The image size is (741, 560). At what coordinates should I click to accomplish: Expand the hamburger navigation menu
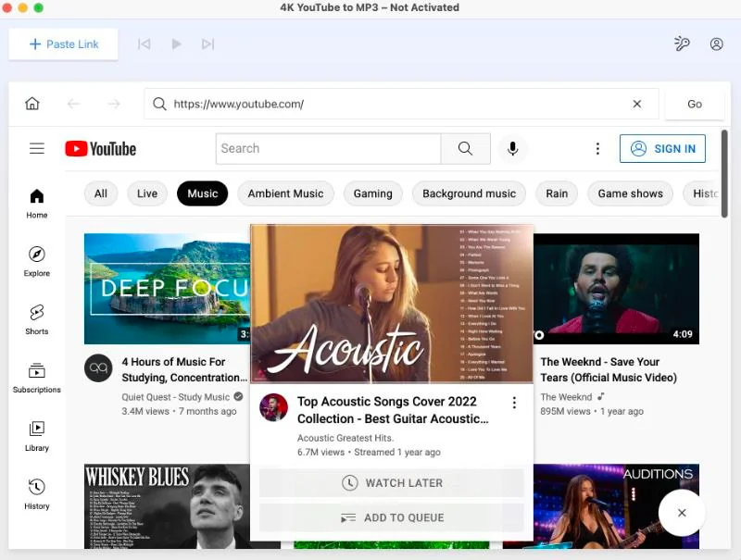[x=36, y=148]
